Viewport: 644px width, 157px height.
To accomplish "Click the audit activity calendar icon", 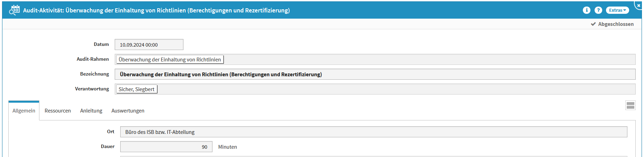I will [x=14, y=10].
